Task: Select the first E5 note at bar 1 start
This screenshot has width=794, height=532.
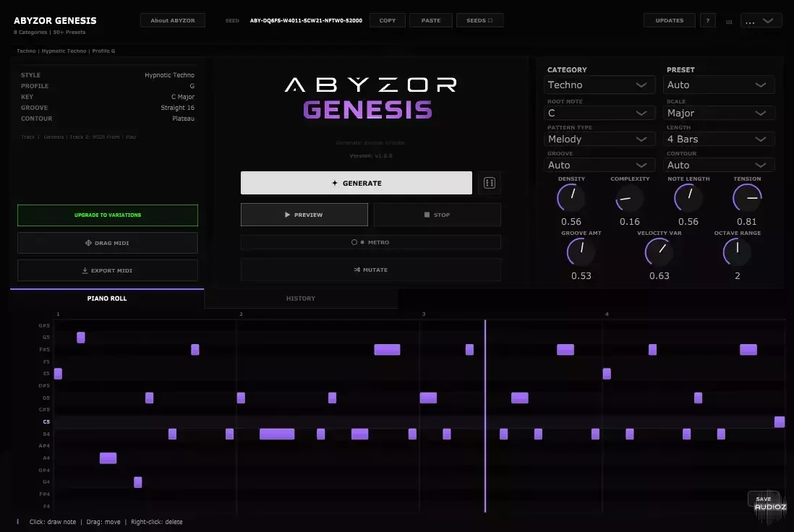Action: 59,374
